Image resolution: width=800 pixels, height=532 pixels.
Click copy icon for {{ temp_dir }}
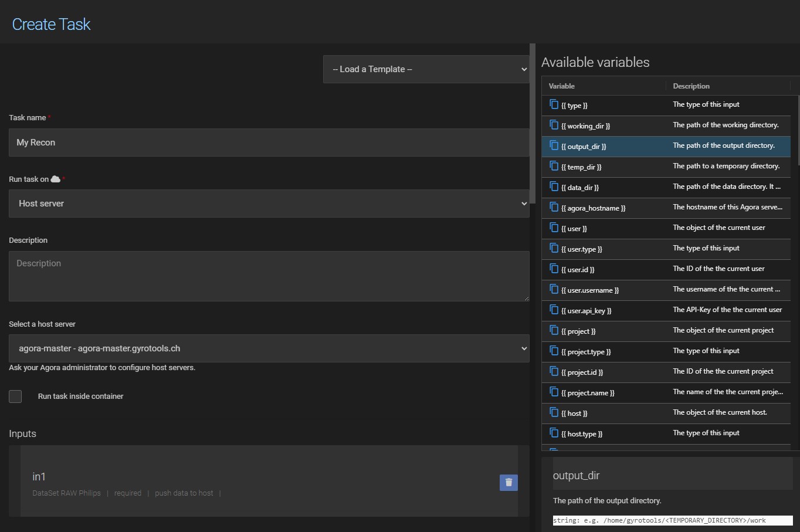click(x=554, y=166)
